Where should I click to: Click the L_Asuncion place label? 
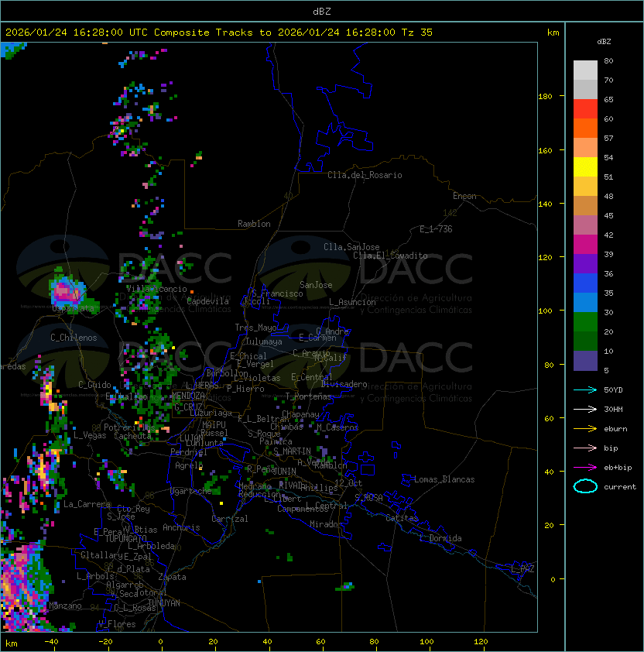[352, 302]
